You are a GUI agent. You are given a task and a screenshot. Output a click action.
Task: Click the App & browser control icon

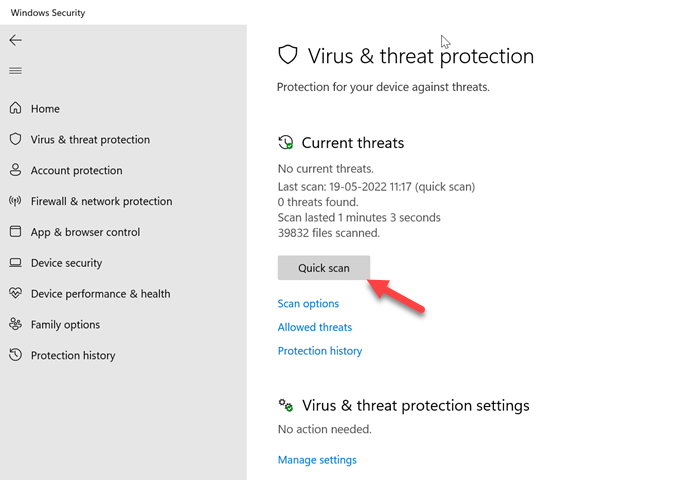point(15,232)
